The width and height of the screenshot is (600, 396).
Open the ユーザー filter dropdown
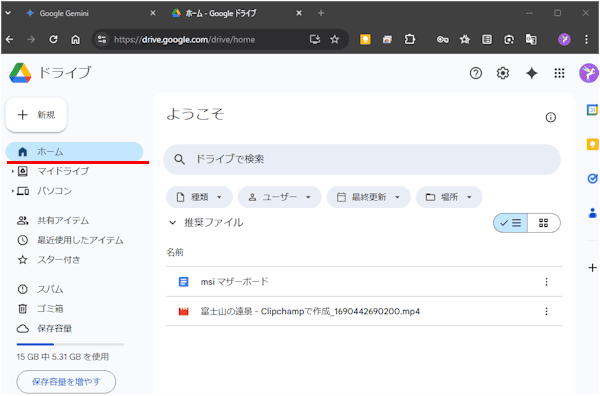(x=279, y=197)
